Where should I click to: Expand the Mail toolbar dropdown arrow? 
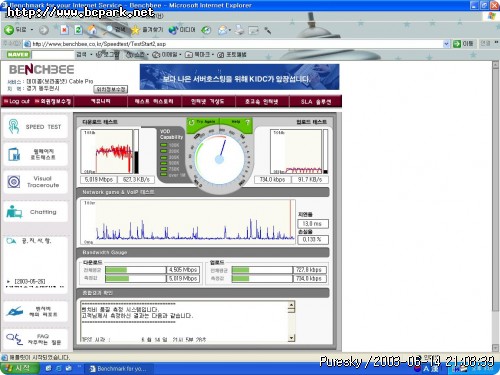tap(230, 30)
